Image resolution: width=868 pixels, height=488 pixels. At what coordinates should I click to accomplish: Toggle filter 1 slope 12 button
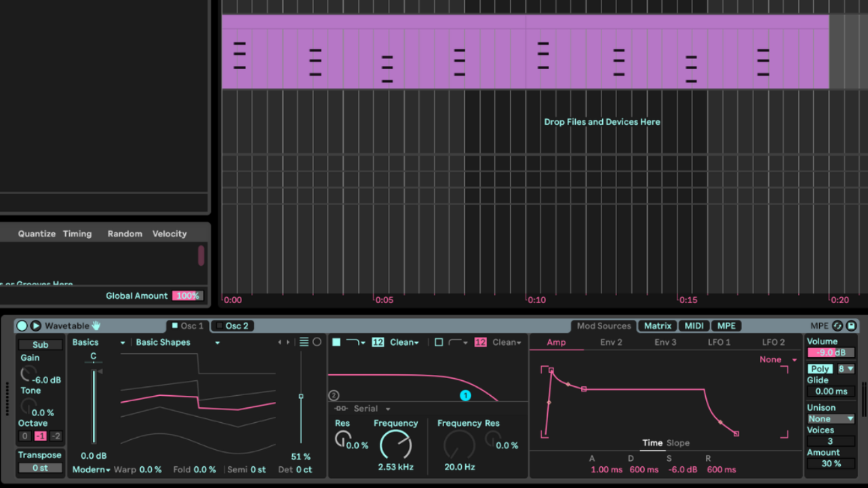[378, 342]
